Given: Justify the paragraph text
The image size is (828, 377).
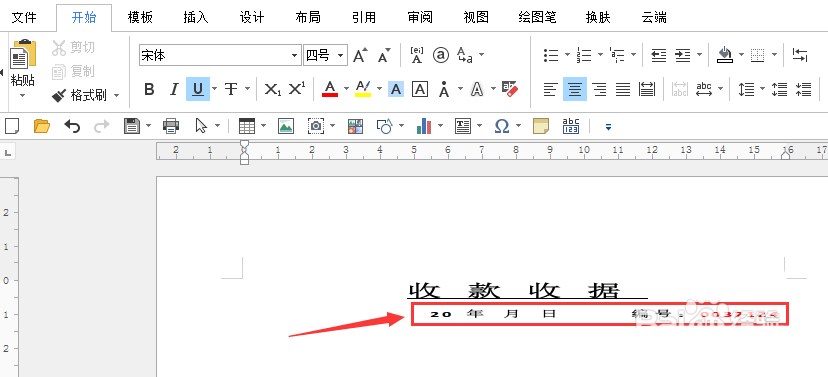Looking at the screenshot, I should [623, 89].
